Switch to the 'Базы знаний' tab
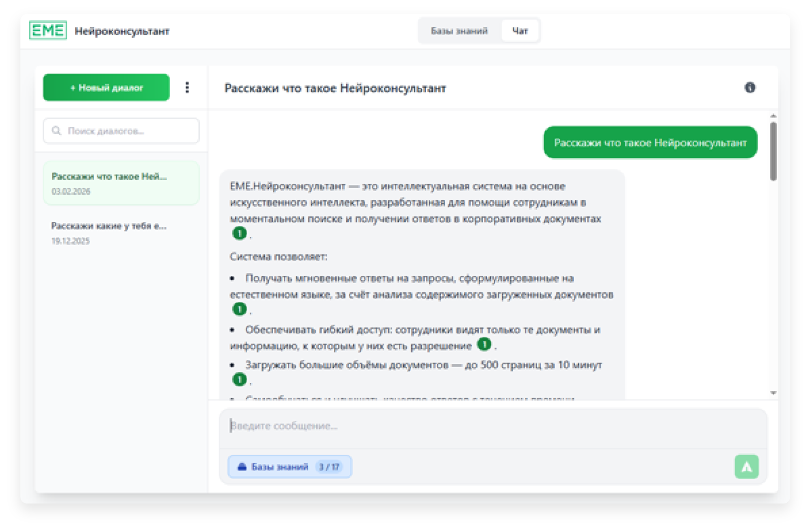 (459, 31)
